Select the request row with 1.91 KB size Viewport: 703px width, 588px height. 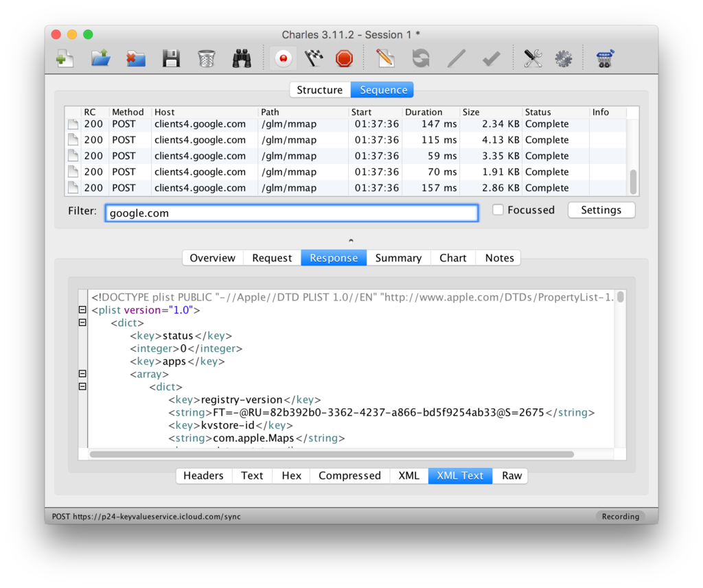point(345,172)
